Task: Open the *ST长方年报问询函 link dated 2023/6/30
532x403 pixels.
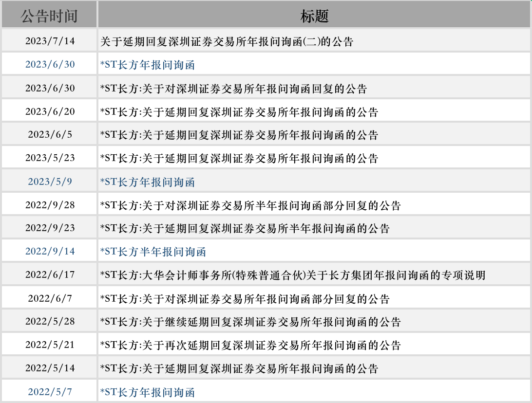Action: [148, 65]
